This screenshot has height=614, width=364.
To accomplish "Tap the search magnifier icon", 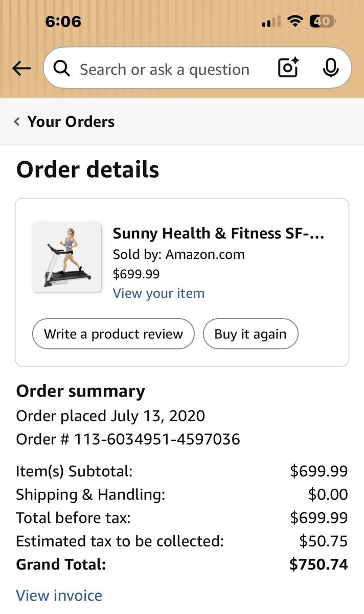I will (62, 69).
